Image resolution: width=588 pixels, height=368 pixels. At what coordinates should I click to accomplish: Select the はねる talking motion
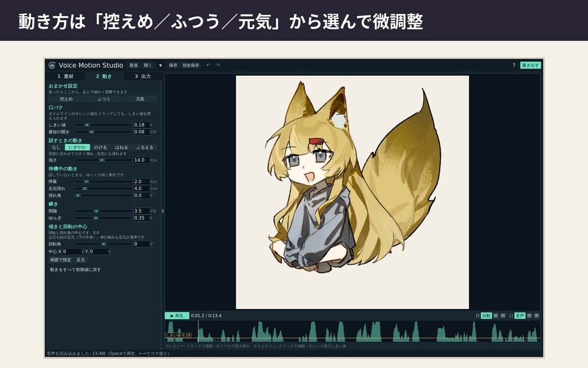[x=122, y=148]
